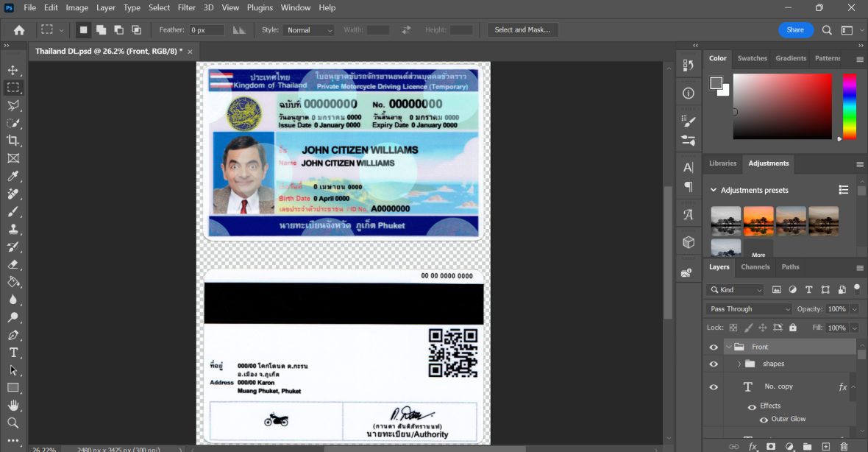Viewport: 868px width, 452px height.
Task: Select the Type tool in the toolbar
Action: (x=13, y=353)
